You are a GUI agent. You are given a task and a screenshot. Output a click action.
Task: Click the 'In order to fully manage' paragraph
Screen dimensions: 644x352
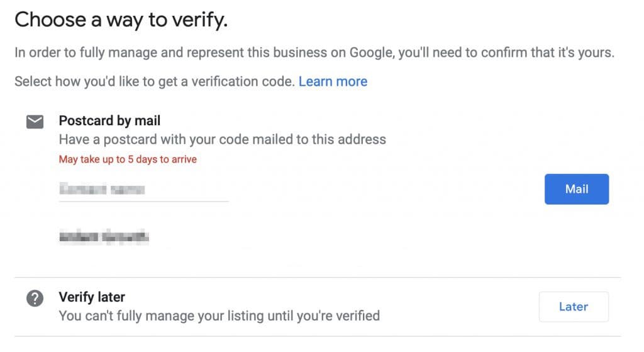[314, 53]
